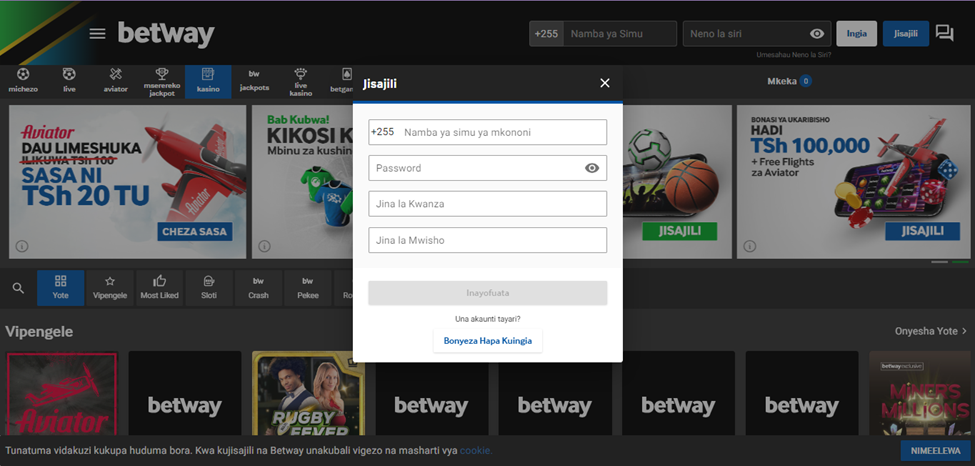Click the Vipengele section heading

(x=39, y=332)
